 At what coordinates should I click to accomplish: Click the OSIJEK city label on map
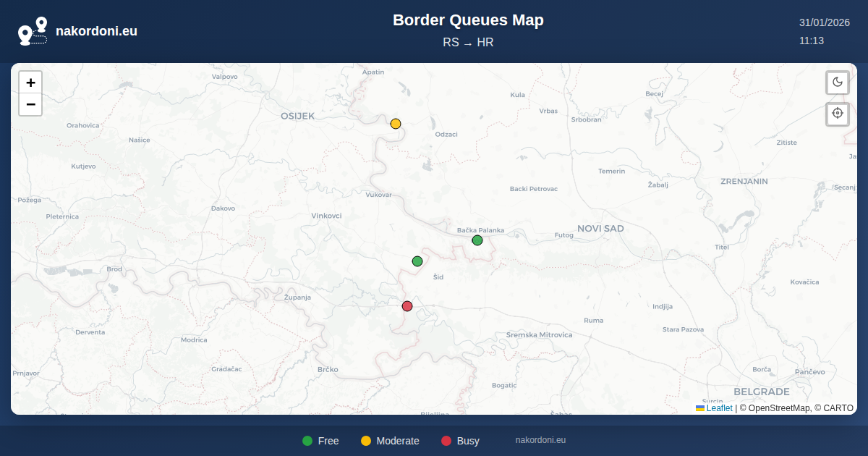pos(298,116)
